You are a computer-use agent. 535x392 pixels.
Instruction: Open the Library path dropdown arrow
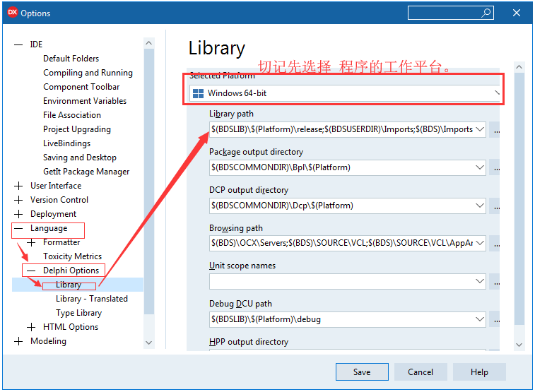click(x=480, y=129)
